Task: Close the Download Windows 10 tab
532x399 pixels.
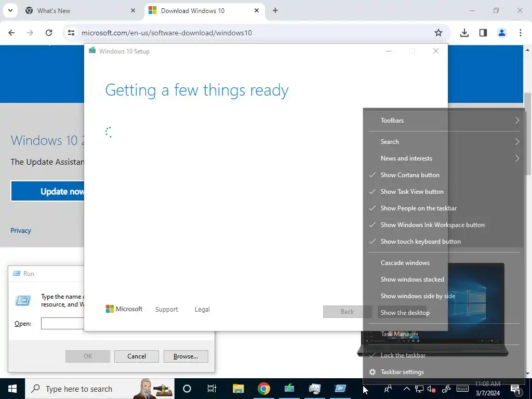Action: tap(257, 10)
